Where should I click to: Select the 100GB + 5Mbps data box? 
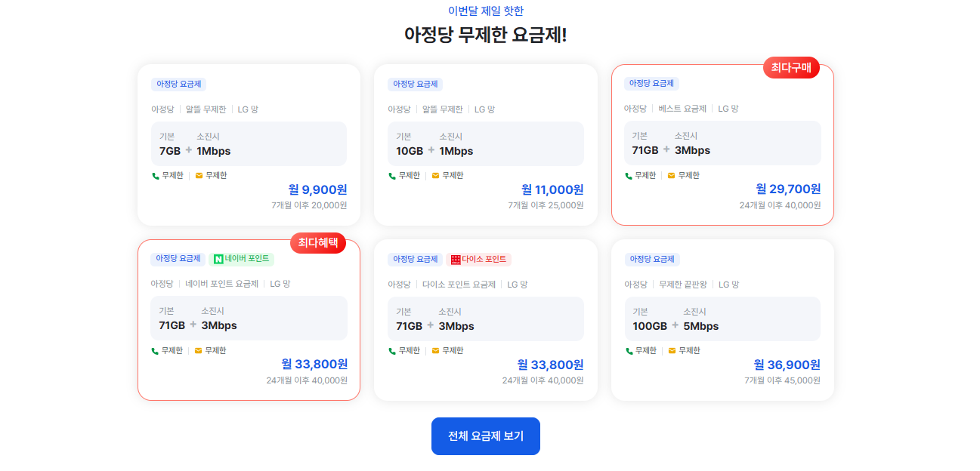[722, 319]
